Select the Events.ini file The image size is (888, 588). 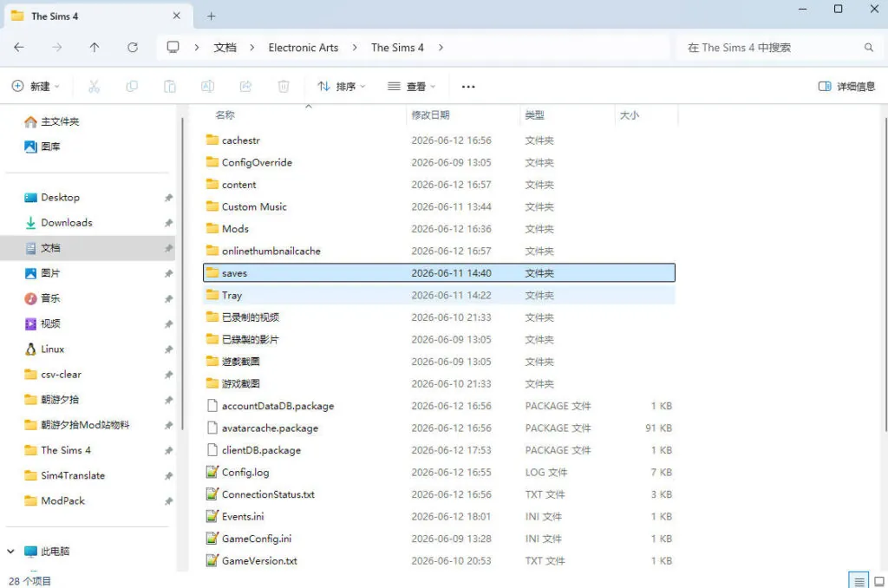tap(439, 516)
